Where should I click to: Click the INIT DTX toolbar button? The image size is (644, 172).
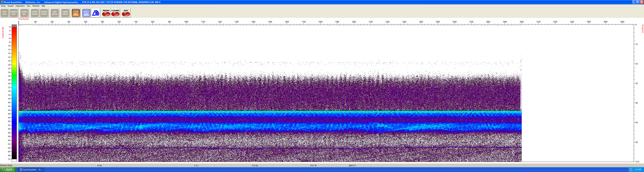[5, 13]
